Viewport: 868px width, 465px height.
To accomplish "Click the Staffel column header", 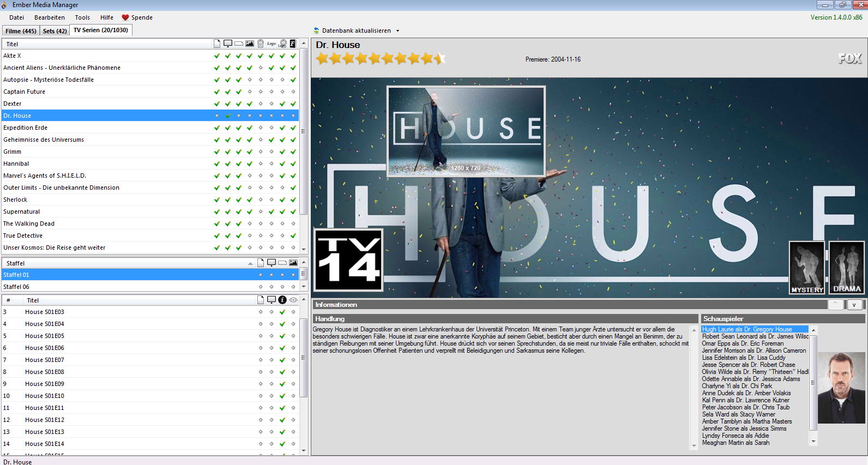I will (x=129, y=263).
